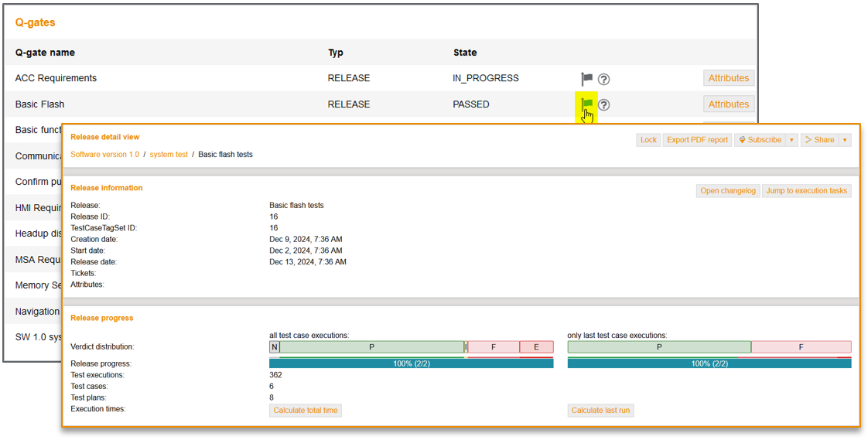Click the green flag icon for Basic Flash
Screen dimensions: 868x440
[586, 104]
